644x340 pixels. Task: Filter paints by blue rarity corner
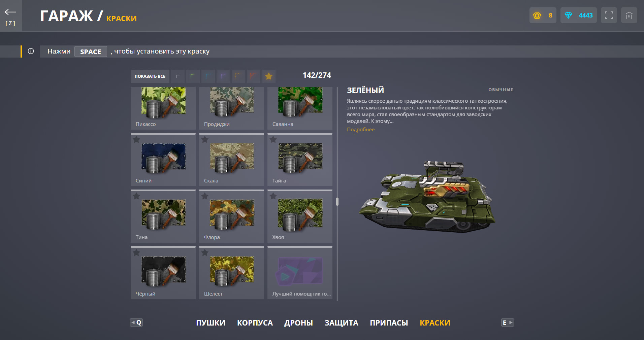pyautogui.click(x=208, y=76)
